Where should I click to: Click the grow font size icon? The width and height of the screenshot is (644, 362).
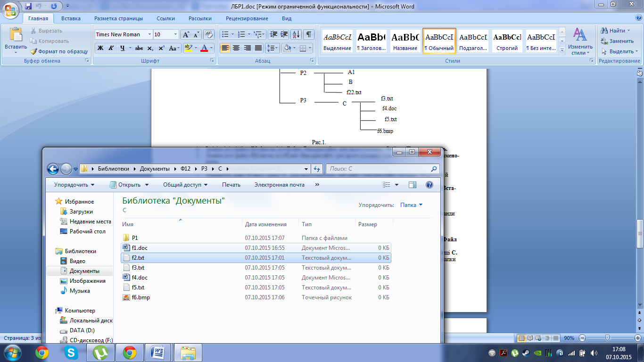click(x=186, y=34)
